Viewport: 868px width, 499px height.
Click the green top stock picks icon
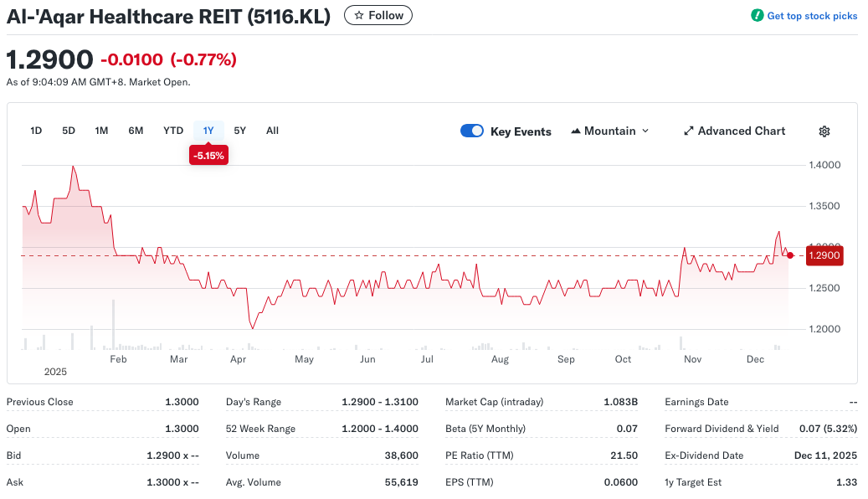click(x=757, y=16)
